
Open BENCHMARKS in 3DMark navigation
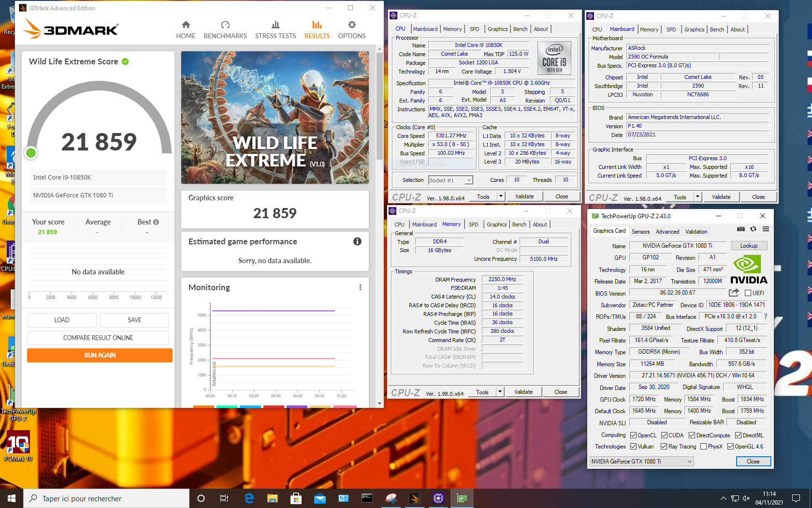tap(225, 30)
